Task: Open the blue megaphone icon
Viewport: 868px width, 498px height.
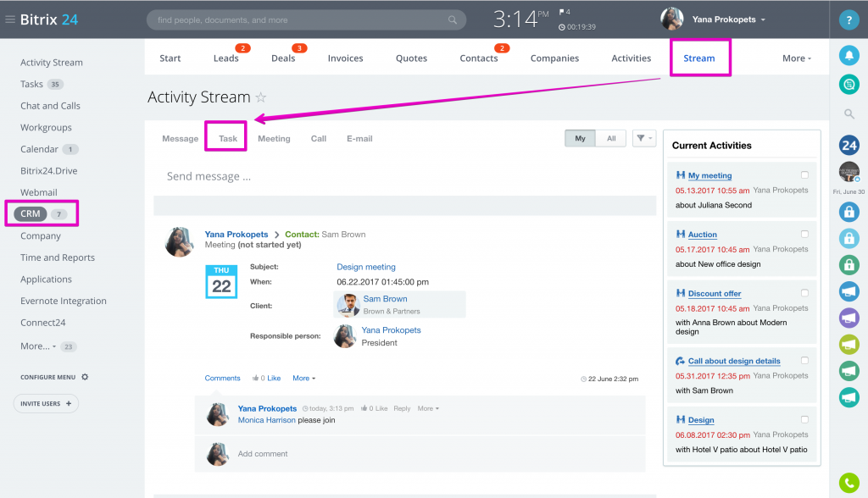Action: click(x=849, y=291)
